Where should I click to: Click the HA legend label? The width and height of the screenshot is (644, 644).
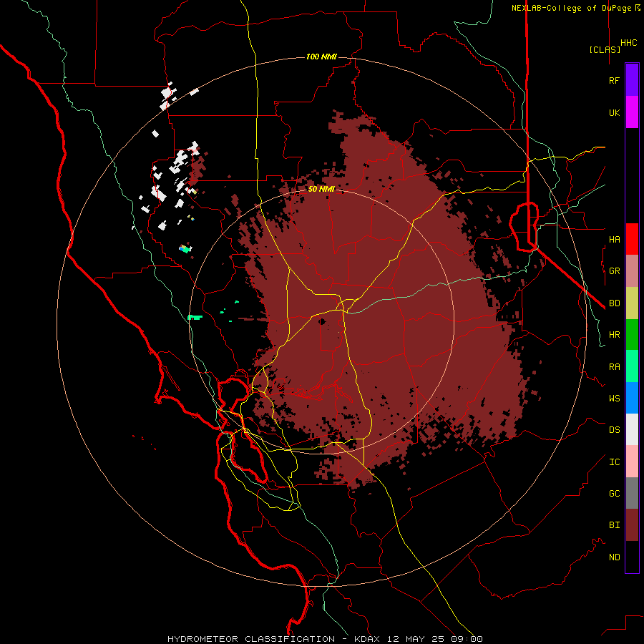click(x=614, y=240)
